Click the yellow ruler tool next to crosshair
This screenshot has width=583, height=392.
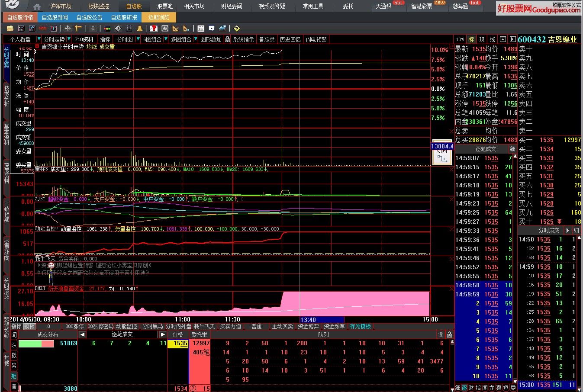point(78,28)
